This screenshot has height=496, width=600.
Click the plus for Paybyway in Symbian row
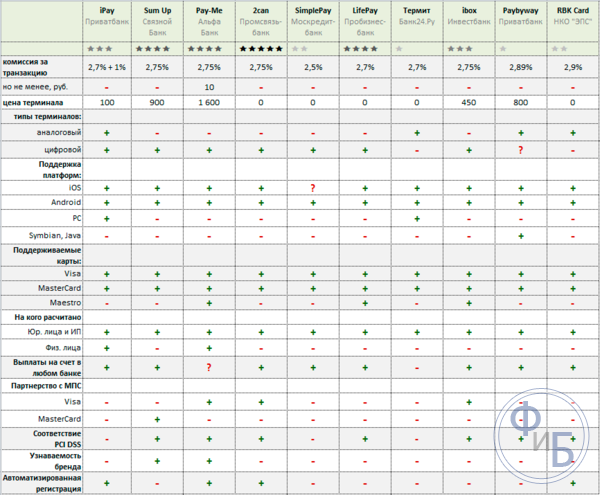pos(521,236)
